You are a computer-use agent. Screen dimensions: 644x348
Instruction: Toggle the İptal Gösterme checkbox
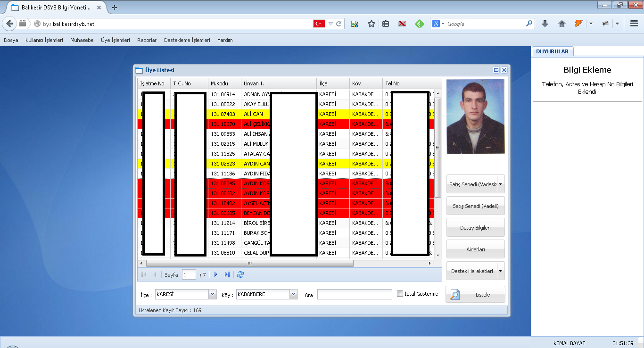click(x=400, y=294)
